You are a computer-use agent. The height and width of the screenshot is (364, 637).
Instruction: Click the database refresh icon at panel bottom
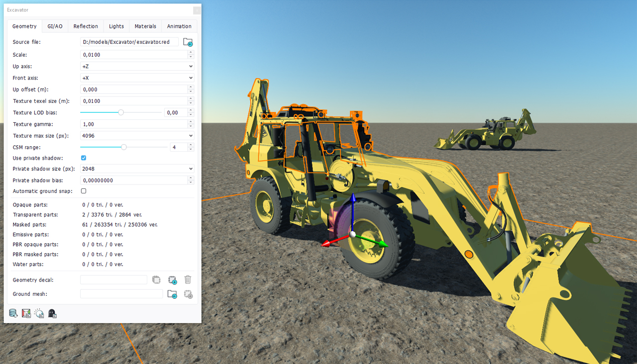point(13,313)
